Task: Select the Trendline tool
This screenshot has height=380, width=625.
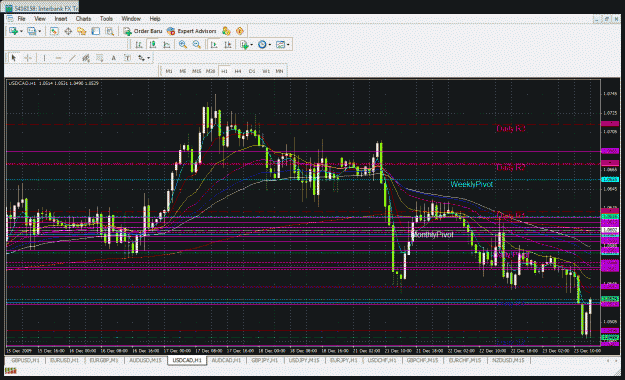Action: pyautogui.click(x=72, y=58)
